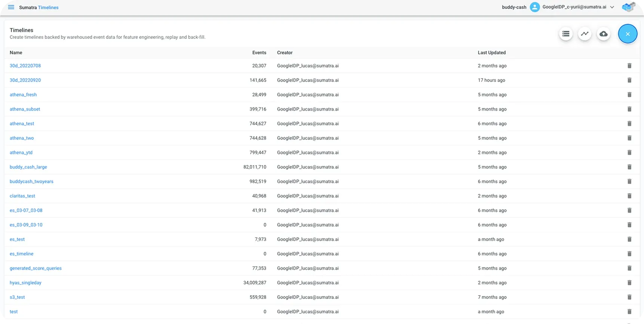
Task: Click the buddy-cash workspace label
Action: [x=514, y=7]
